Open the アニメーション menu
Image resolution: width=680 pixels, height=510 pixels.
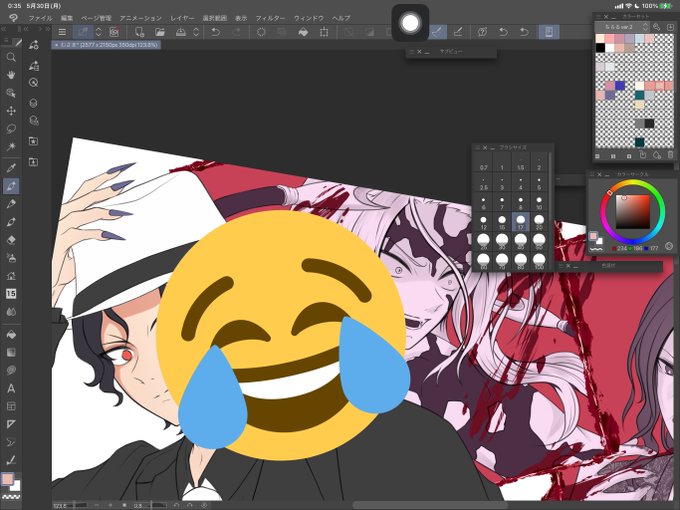pos(141,18)
